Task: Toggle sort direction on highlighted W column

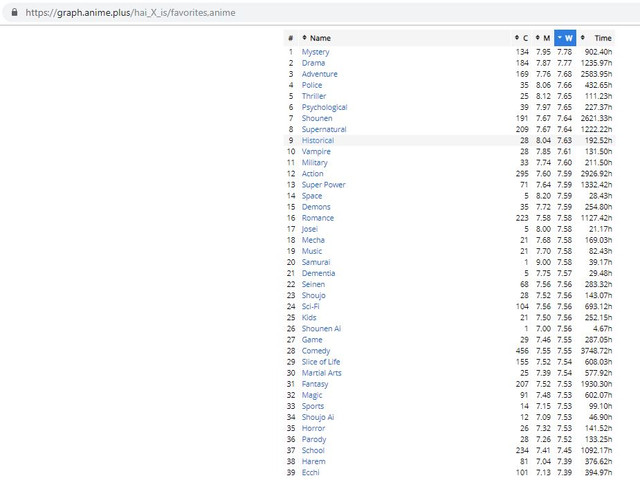Action: click(x=565, y=38)
